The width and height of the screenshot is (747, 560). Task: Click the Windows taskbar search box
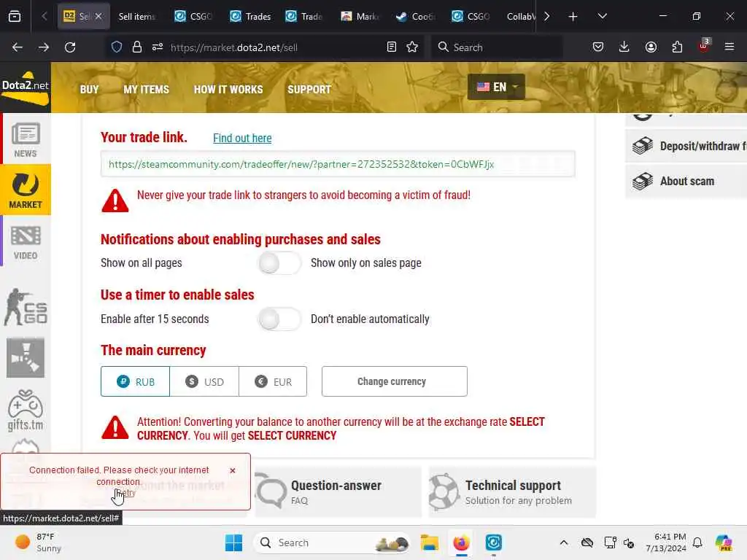pos(332,542)
